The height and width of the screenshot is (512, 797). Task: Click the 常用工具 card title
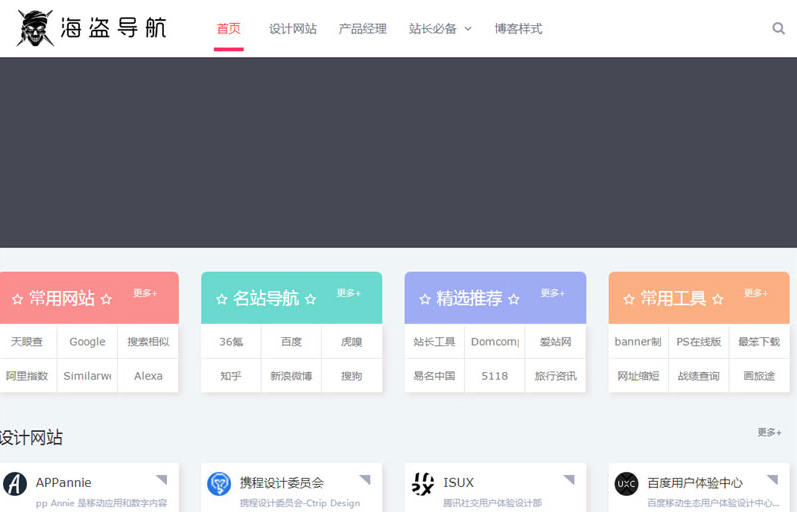click(x=673, y=298)
